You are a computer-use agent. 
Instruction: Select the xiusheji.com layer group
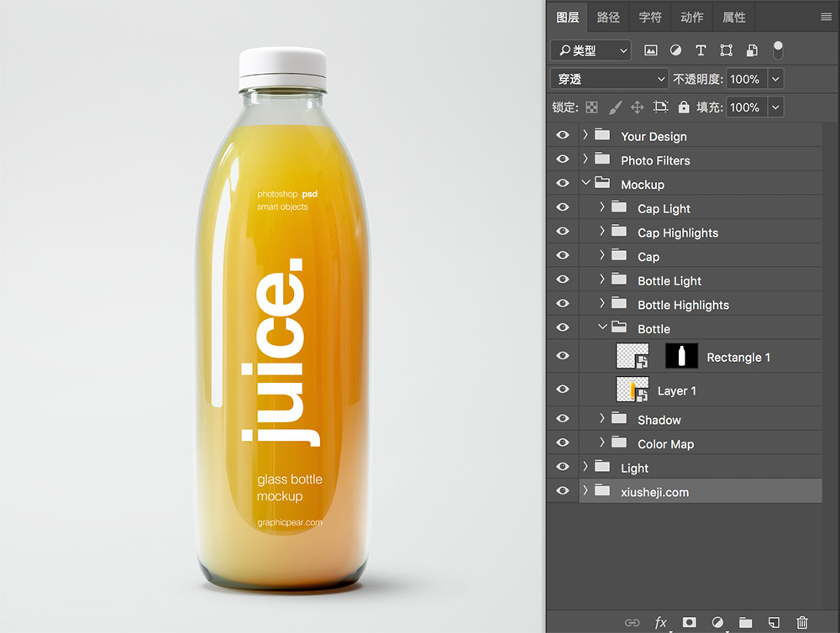click(654, 492)
